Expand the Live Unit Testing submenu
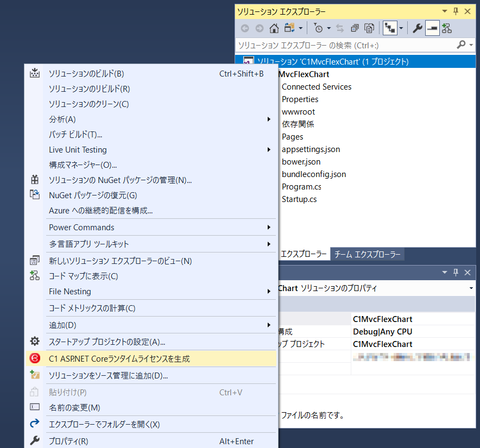 tap(151, 150)
